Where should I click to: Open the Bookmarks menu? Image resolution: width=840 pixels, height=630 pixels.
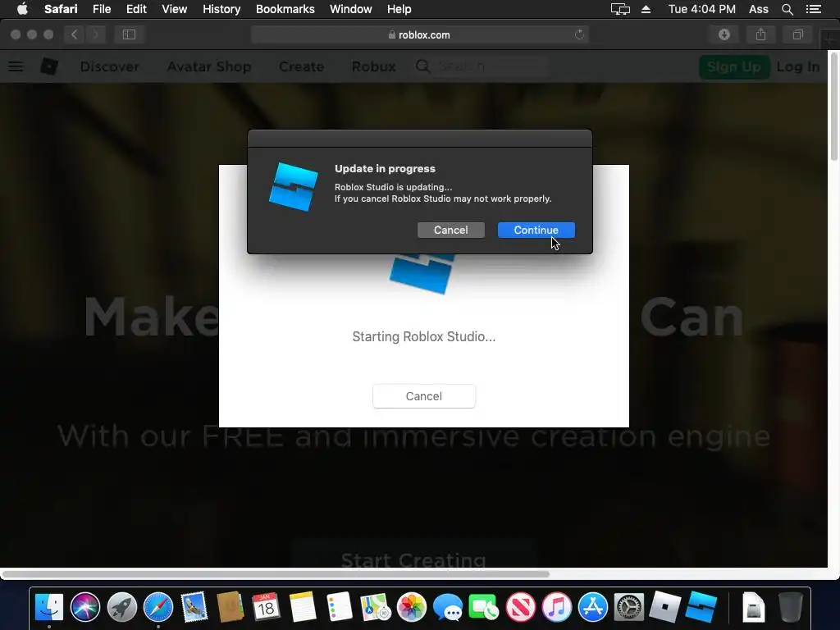pyautogui.click(x=285, y=9)
